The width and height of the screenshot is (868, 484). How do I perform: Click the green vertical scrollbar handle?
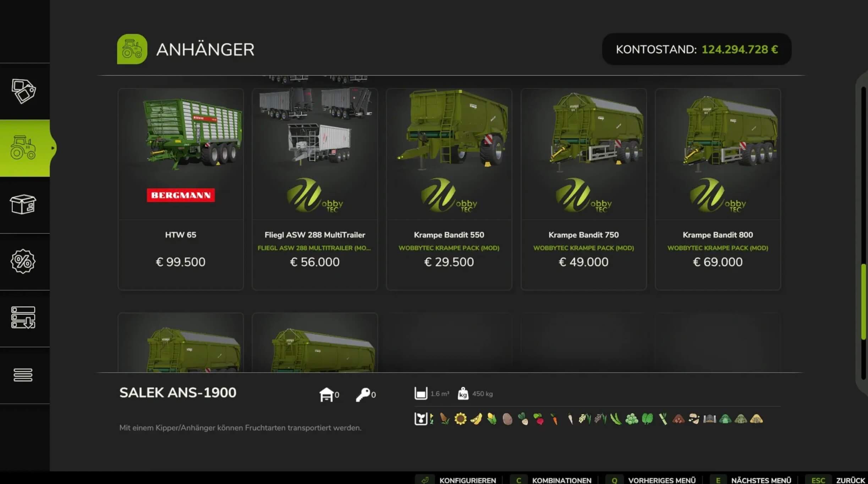click(x=863, y=302)
